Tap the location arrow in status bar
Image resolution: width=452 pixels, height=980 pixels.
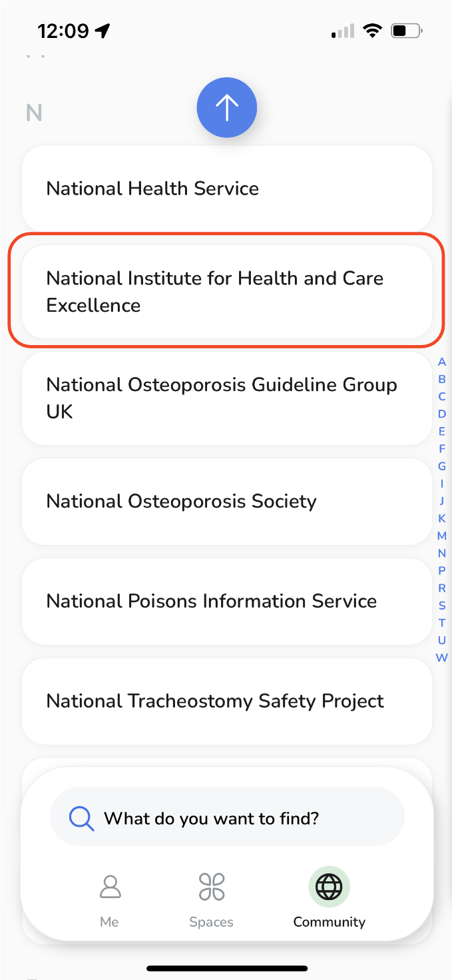[103, 31]
